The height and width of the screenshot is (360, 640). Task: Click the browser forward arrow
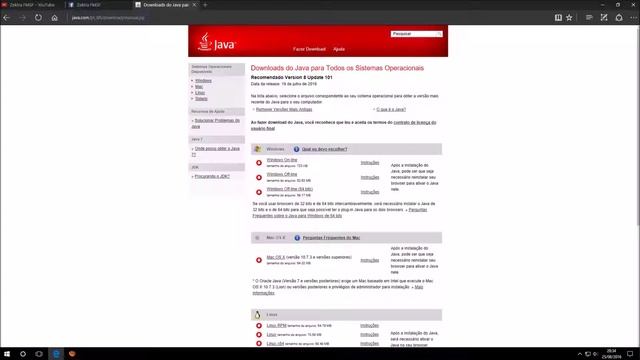22,18
